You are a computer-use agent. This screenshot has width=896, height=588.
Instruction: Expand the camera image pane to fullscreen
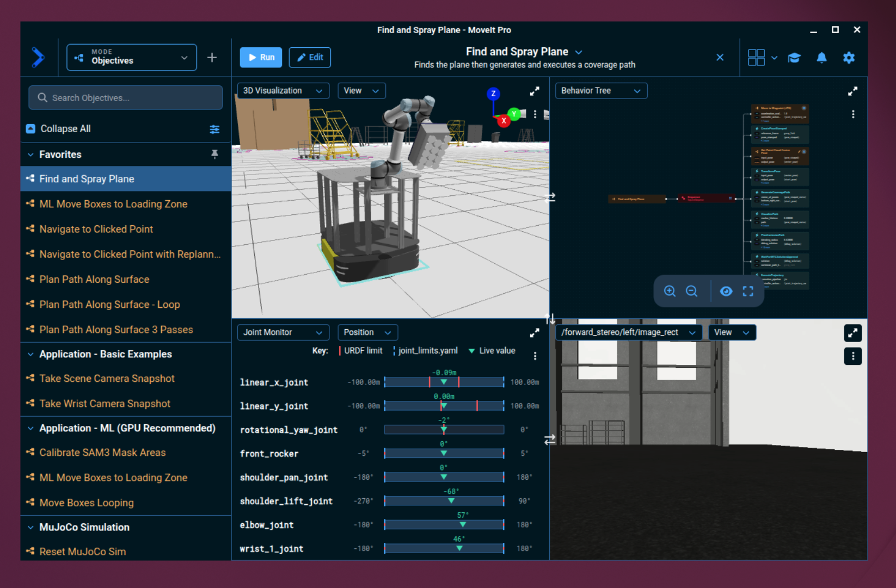tap(852, 333)
